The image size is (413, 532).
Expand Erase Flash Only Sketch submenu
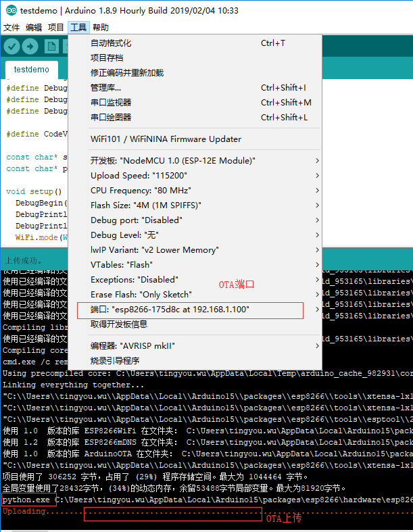[195, 295]
